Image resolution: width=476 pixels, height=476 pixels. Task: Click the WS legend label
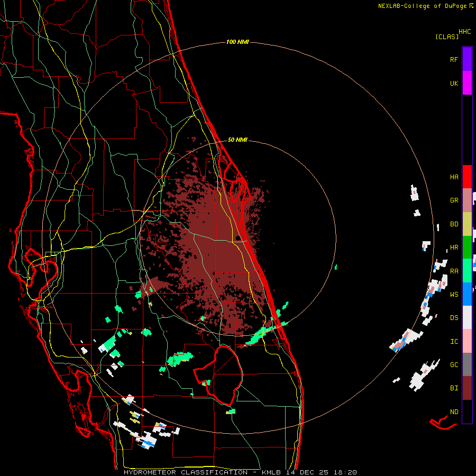tap(454, 295)
